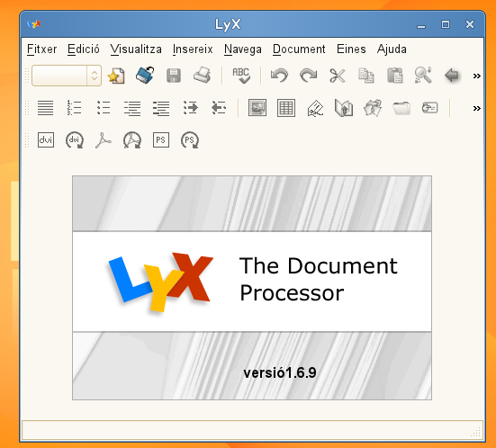Decrease the paragraph depth
The width and height of the screenshot is (496, 448).
(x=219, y=108)
